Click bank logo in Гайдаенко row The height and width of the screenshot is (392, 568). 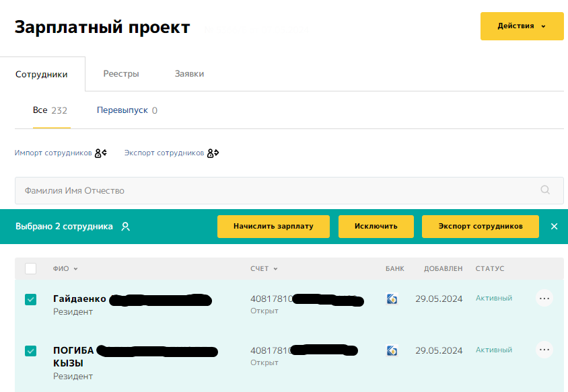pyautogui.click(x=392, y=299)
